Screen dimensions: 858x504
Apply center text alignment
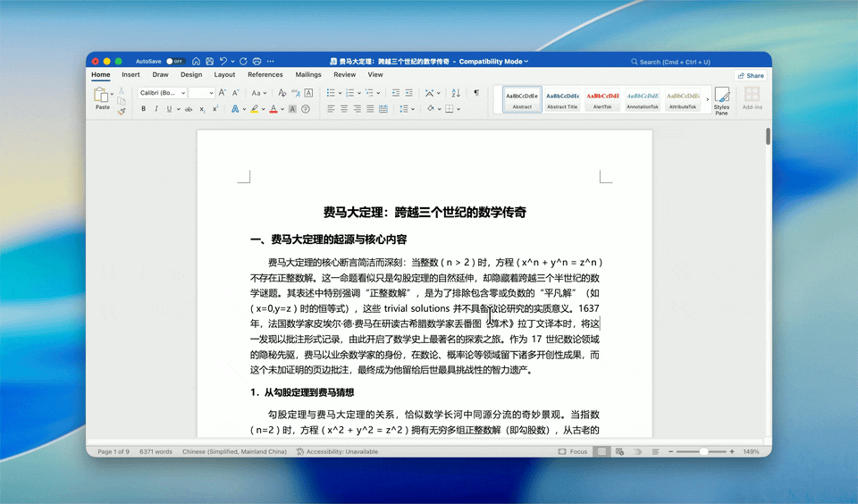[344, 109]
